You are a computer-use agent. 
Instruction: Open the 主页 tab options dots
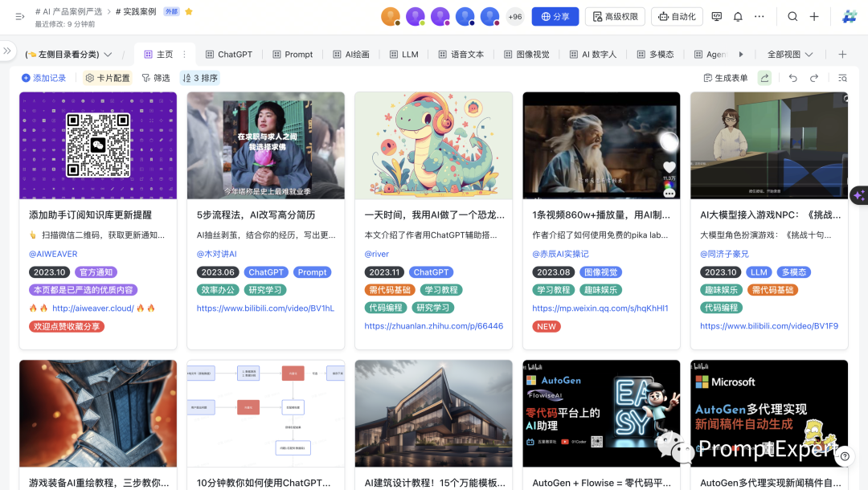[184, 54]
